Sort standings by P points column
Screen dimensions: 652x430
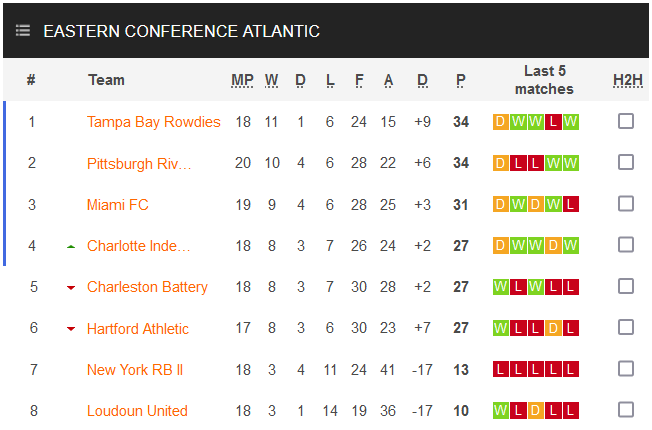pyautogui.click(x=460, y=80)
